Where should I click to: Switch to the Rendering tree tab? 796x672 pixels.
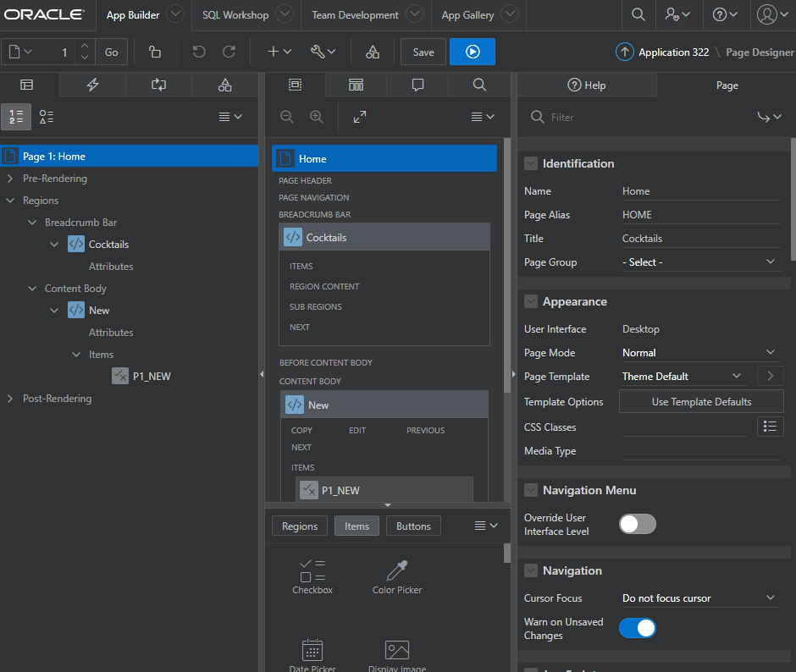point(27,85)
